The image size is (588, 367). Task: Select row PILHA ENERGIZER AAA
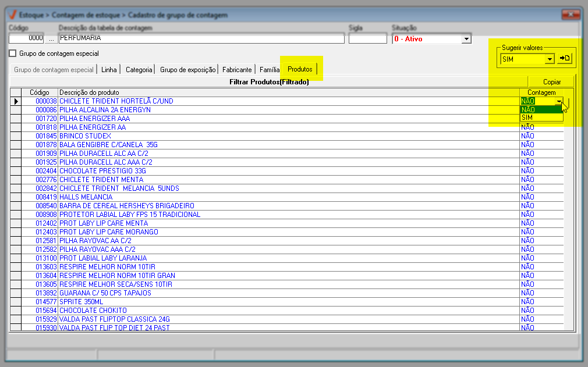(287, 118)
